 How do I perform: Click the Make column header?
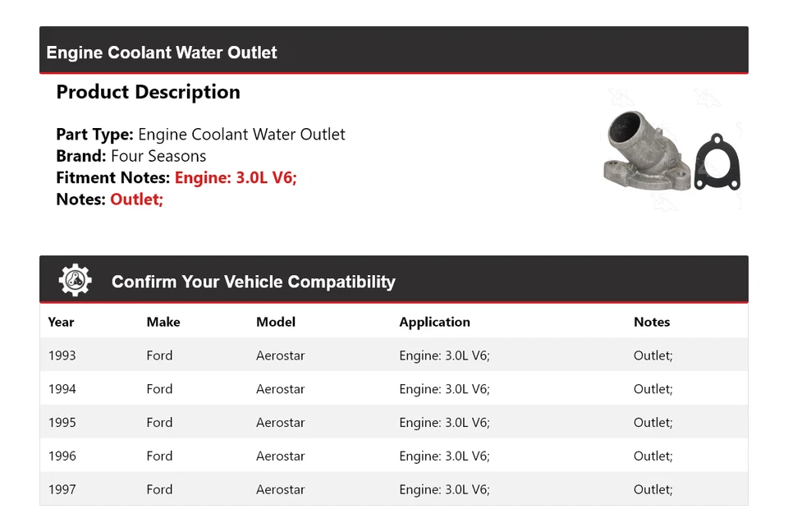pyautogui.click(x=163, y=322)
